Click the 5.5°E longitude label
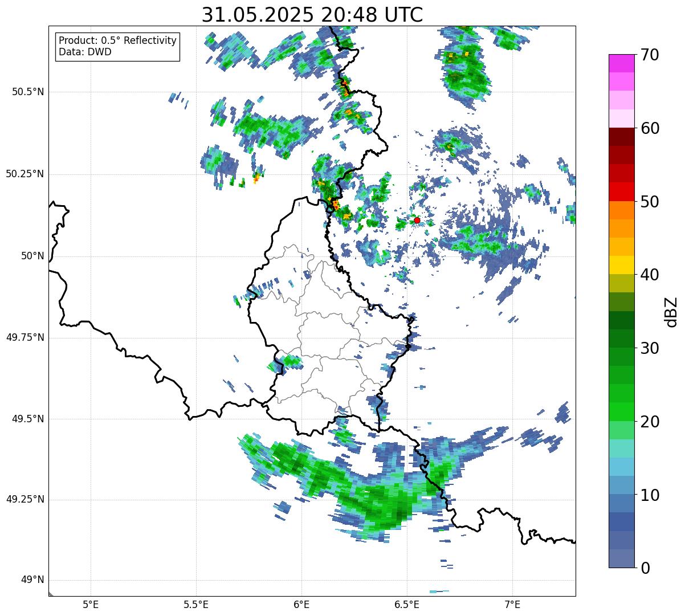Image resolution: width=685 pixels, height=616 pixels. (196, 604)
